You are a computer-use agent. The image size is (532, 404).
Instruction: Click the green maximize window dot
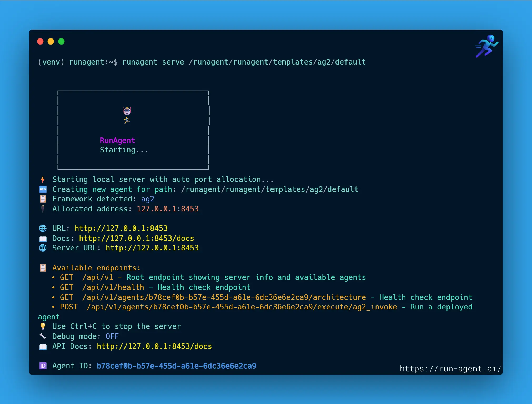61,41
